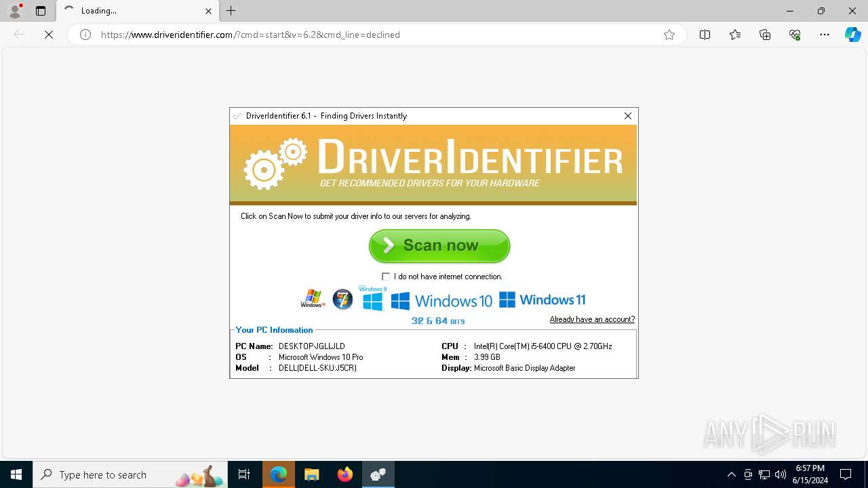The height and width of the screenshot is (488, 868).
Task: Open the Favorites list
Action: click(735, 35)
